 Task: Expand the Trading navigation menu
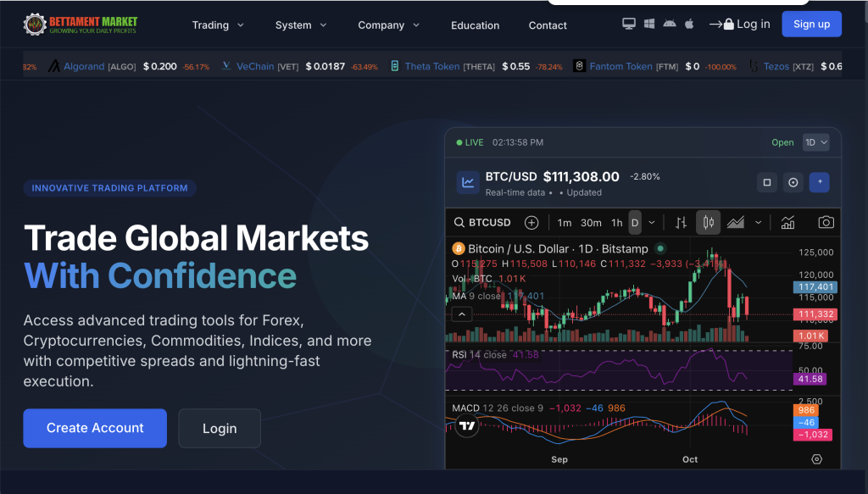(x=218, y=25)
